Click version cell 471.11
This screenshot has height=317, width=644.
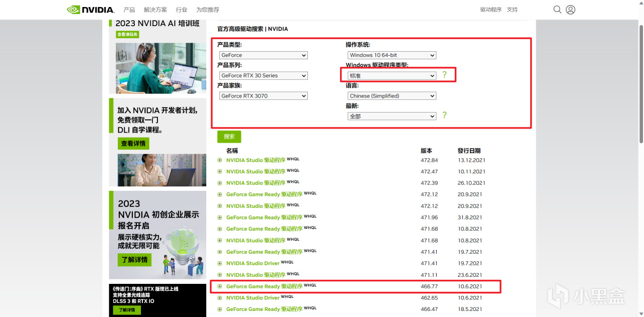[x=429, y=275]
